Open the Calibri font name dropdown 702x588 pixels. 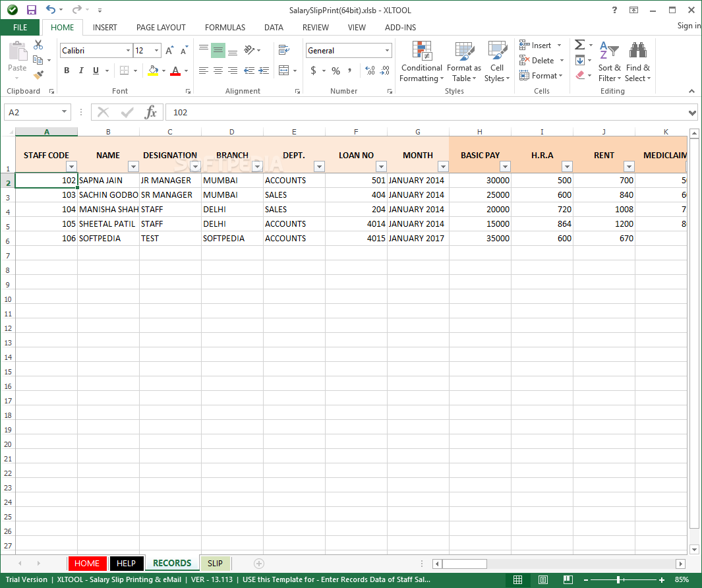click(x=128, y=51)
